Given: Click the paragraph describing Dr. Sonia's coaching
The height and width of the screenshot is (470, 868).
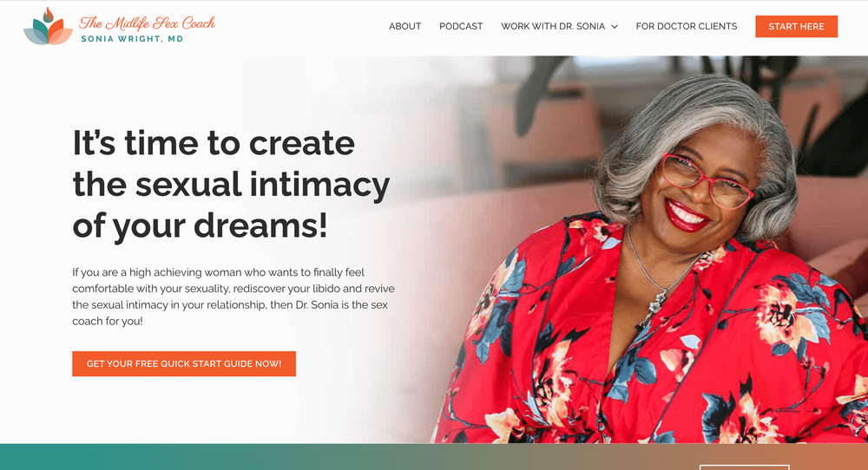Looking at the screenshot, I should [233, 297].
